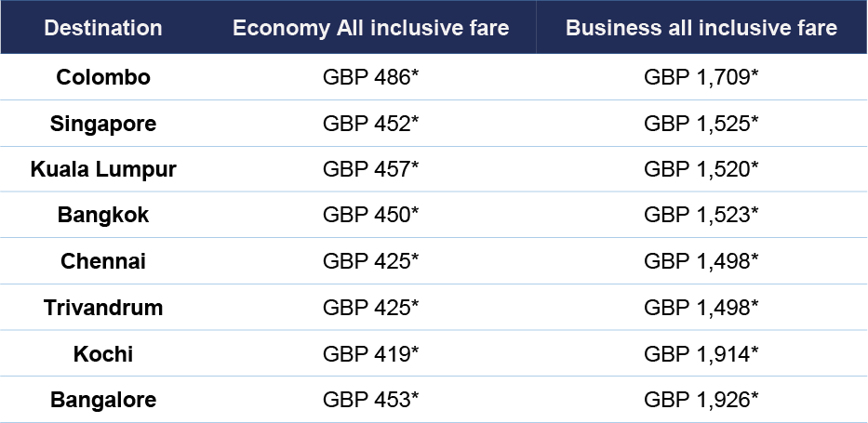This screenshot has height=423, width=868.
Task: Click Kuala Lumpur economy fare GBP 457
Action: 370,170
